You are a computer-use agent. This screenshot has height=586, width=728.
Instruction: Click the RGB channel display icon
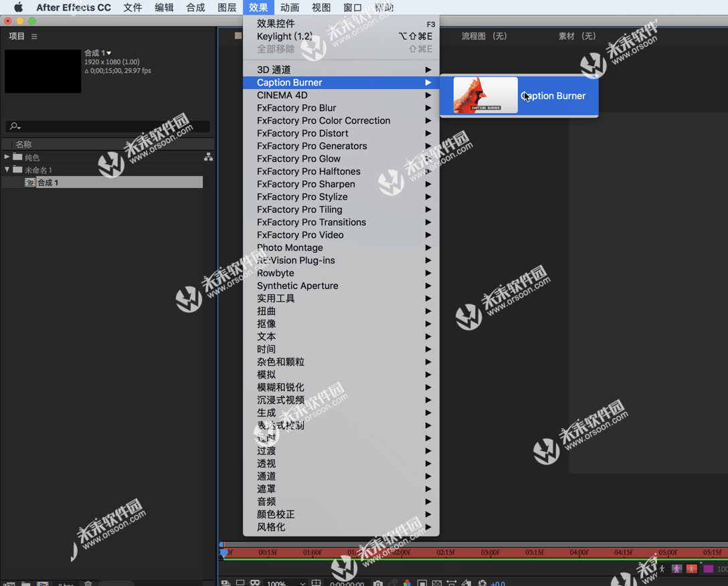pos(407,583)
